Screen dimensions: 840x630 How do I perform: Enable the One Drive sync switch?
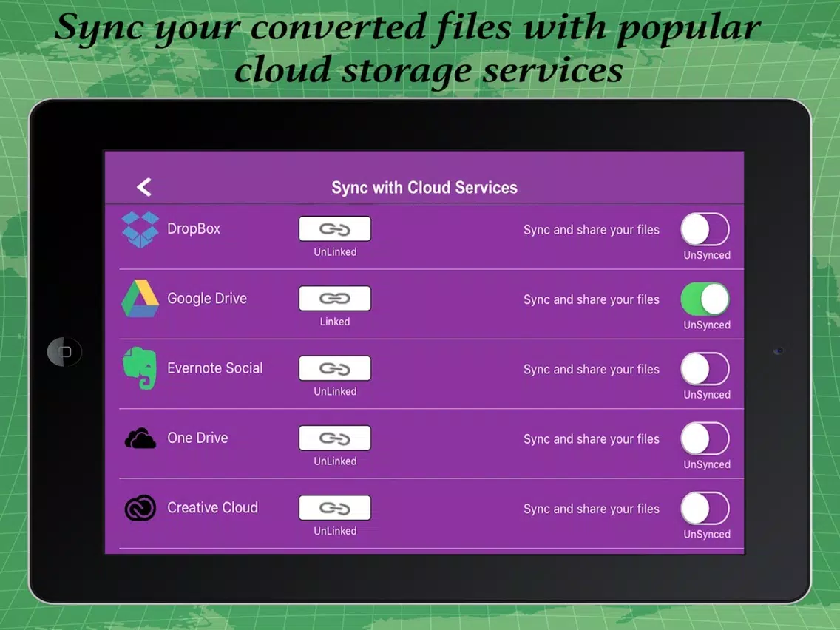(x=705, y=438)
